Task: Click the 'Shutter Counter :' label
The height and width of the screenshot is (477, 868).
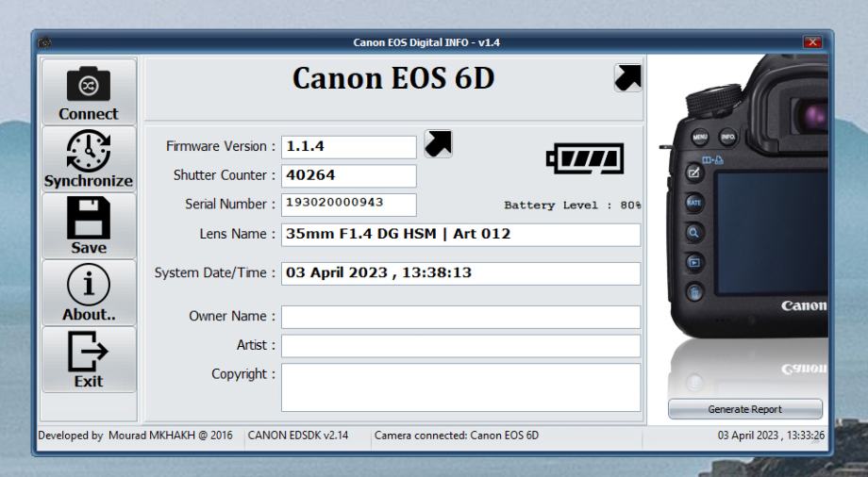Action: tap(225, 175)
